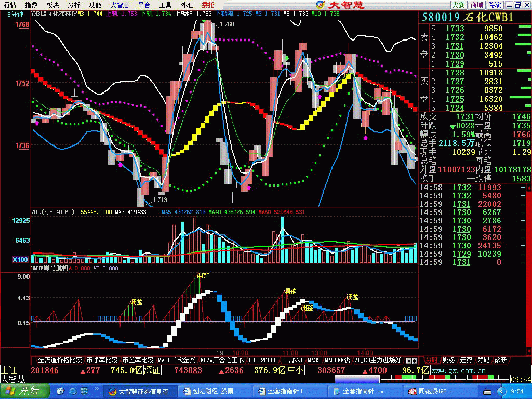This screenshot has height=399, width=532.
Task: Open the 行情 menu
Action: pos(10,5)
